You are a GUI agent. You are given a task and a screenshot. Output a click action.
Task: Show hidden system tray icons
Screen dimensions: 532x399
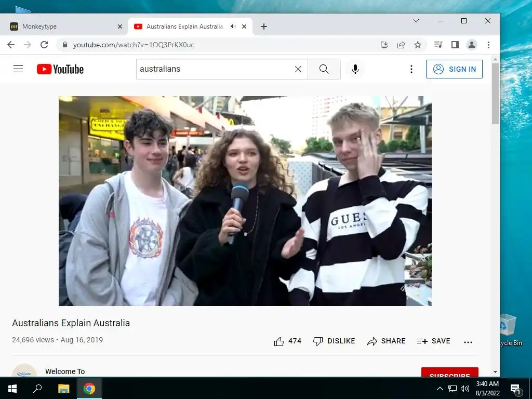440,389
